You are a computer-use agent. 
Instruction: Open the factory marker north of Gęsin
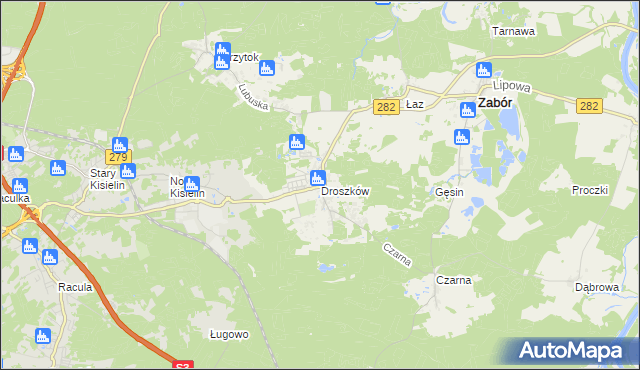tap(462, 137)
